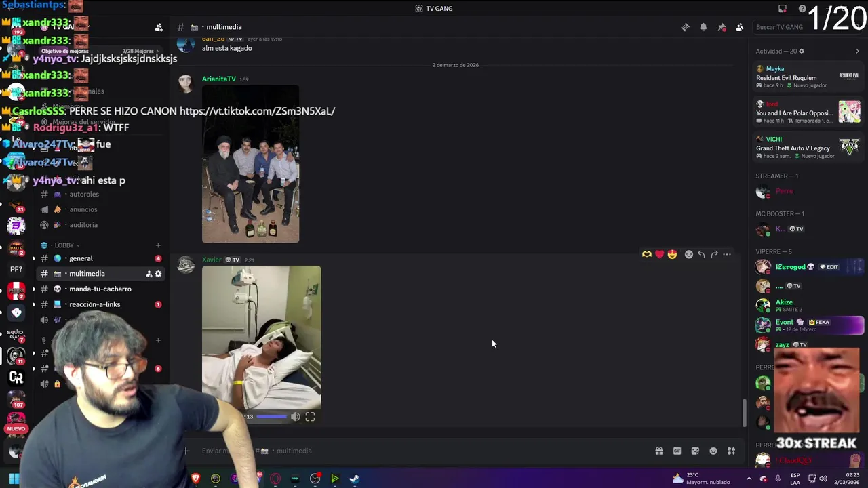Add the heart-eyes quick reaction
This screenshot has height=488, width=868.
pyautogui.click(x=672, y=254)
